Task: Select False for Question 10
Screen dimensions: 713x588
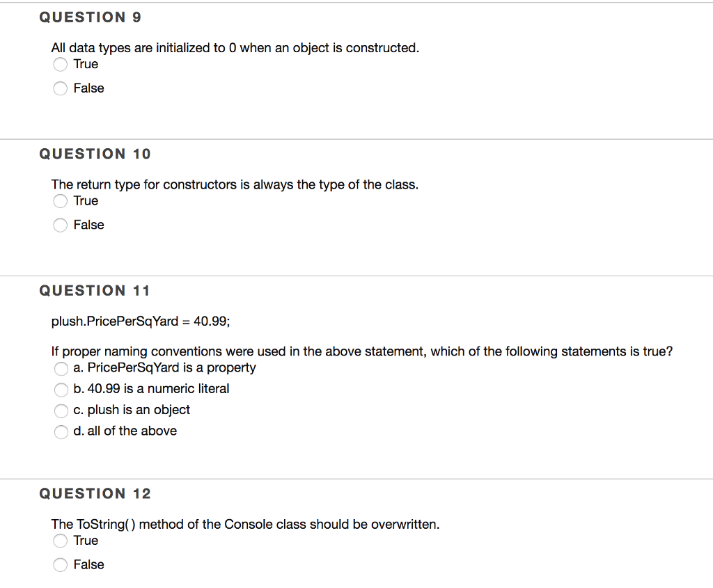Action: [60, 225]
